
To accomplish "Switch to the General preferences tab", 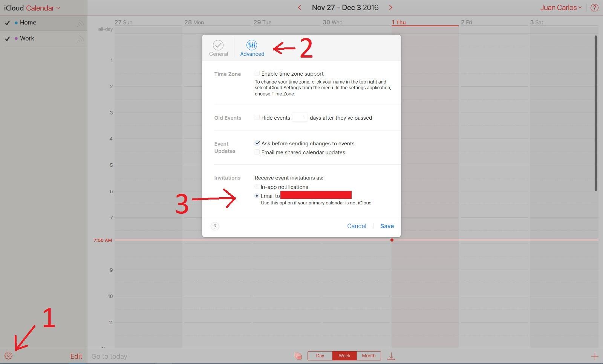I will (x=218, y=49).
